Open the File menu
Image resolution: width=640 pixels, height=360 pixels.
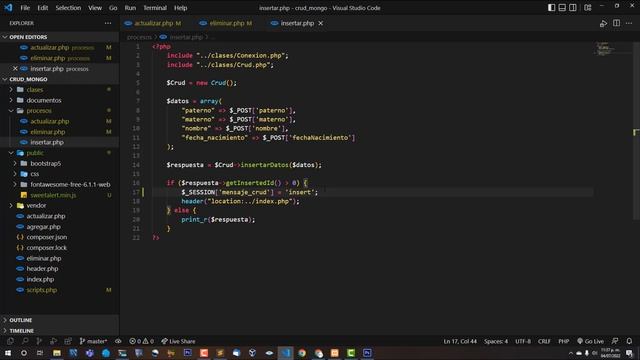pos(25,8)
